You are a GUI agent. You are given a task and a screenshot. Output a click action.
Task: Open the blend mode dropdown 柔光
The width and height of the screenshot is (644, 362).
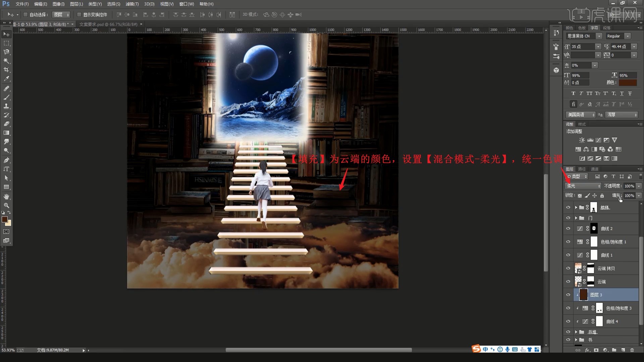[x=583, y=186]
